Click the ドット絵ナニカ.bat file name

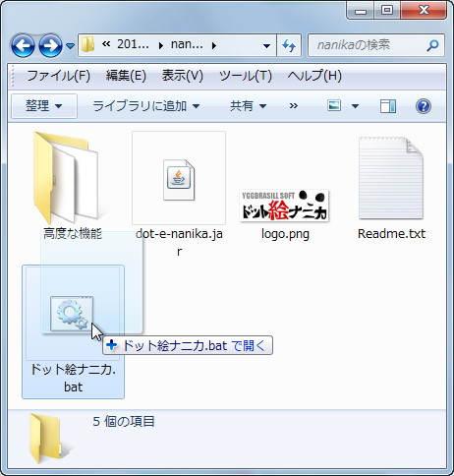pyautogui.click(x=73, y=378)
